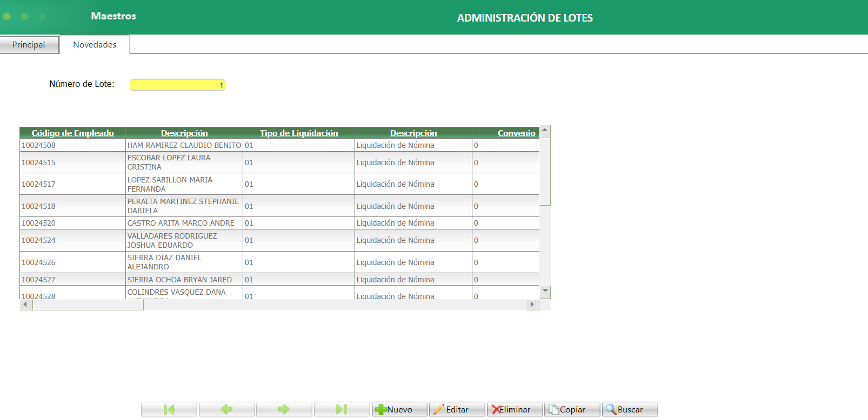Open the Maestros menu
The width and height of the screenshot is (868, 420).
[x=113, y=16]
